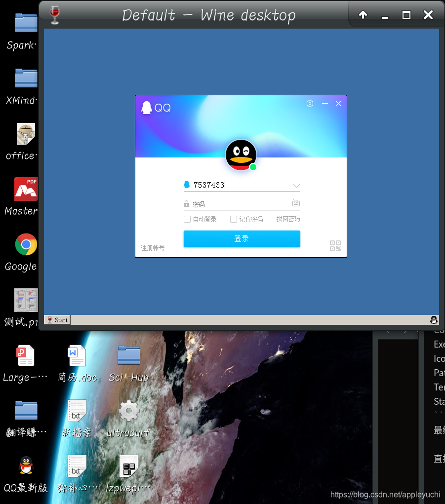The height and width of the screenshot is (504, 445).
Task: Open the soft keyboard icon in password field
Action: coord(296,203)
